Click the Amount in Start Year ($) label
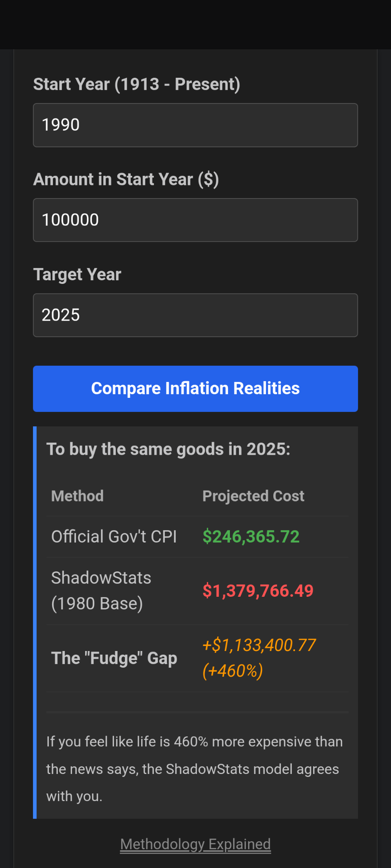The image size is (391, 868). pos(126,179)
